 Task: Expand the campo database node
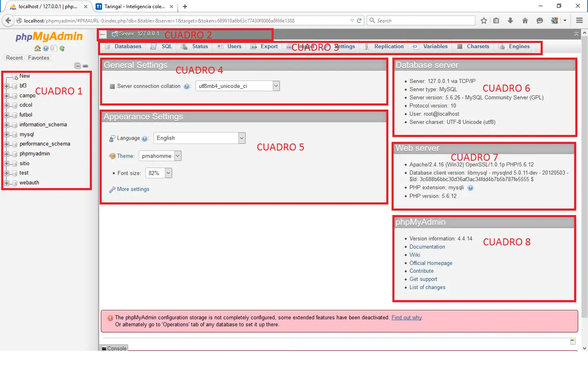point(7,96)
